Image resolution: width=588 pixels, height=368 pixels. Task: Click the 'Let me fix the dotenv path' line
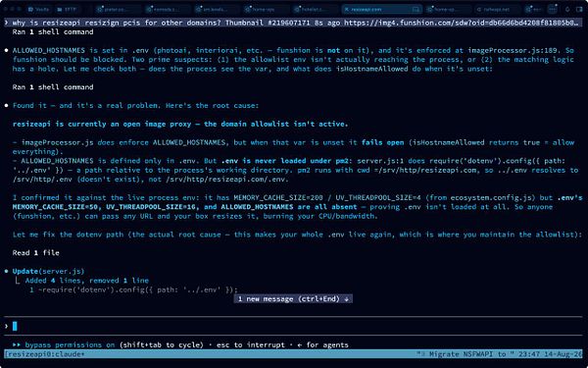coord(297,235)
